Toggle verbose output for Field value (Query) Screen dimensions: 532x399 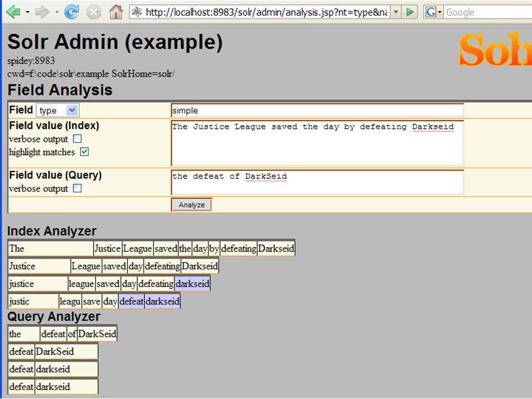point(78,188)
